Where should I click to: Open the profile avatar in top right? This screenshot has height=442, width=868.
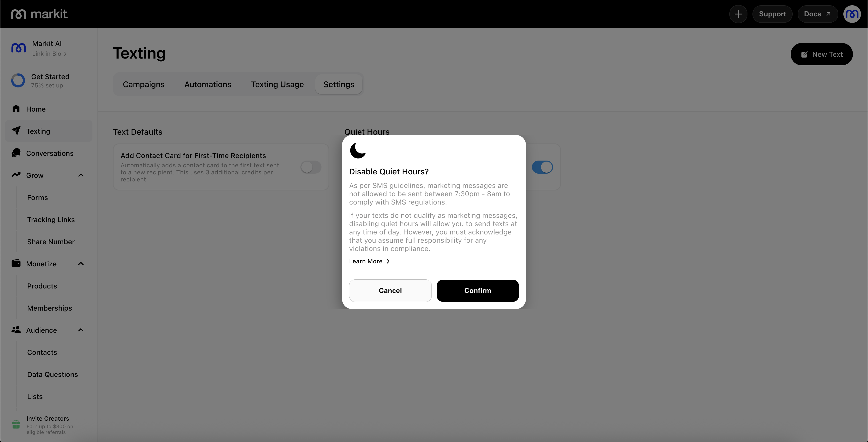tap(852, 14)
